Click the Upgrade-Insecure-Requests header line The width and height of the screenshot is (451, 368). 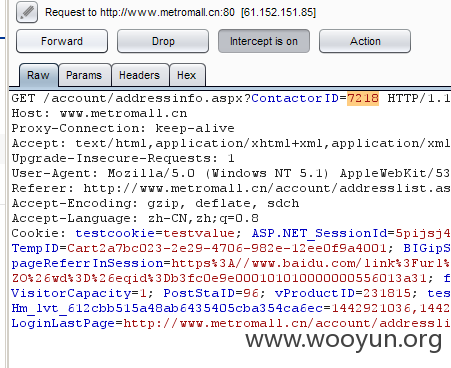(123, 158)
